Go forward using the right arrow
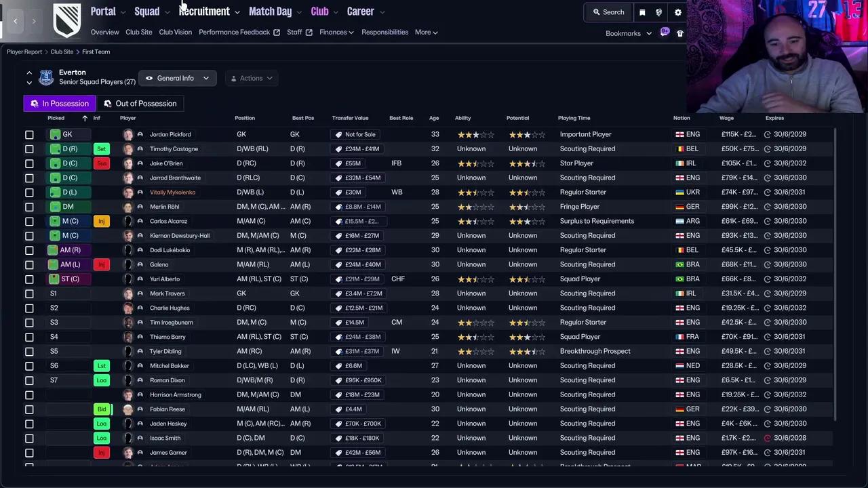Screen dimensions: 868x488 (33, 21)
